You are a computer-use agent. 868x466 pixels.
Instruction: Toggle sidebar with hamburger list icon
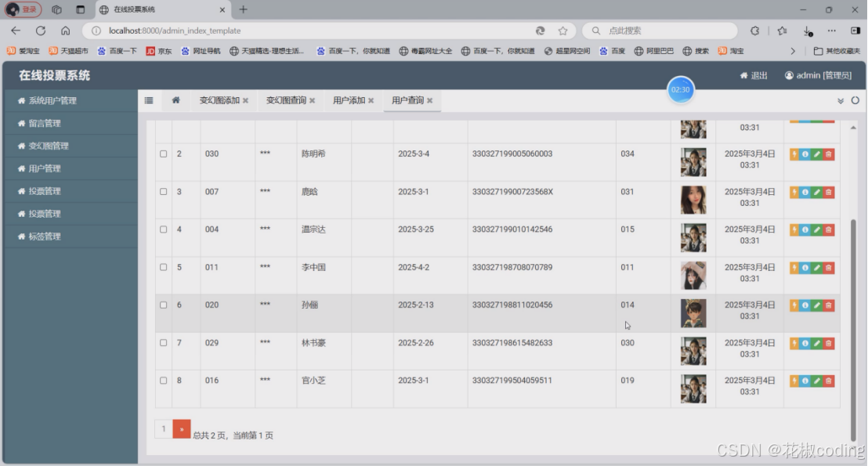(x=149, y=100)
